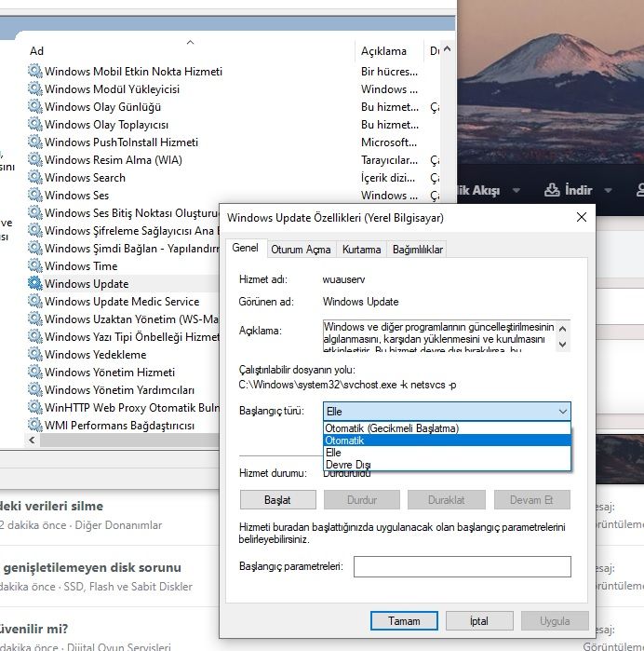Click gear icon of Windows Modül Yükleyicisi
This screenshot has width=644, height=651.
[35, 88]
